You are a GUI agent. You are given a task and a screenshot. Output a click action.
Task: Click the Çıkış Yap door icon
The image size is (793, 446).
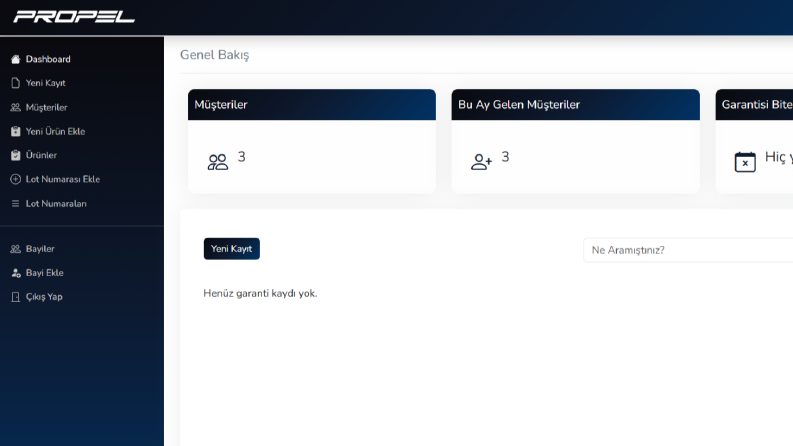point(16,297)
